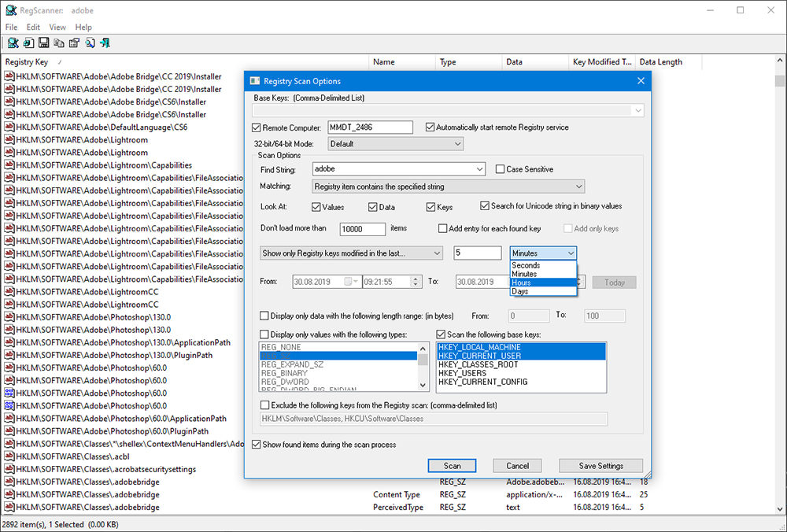Click up arrow of value types list scrollbar
Image resolution: width=787 pixels, height=532 pixels.
coord(423,349)
